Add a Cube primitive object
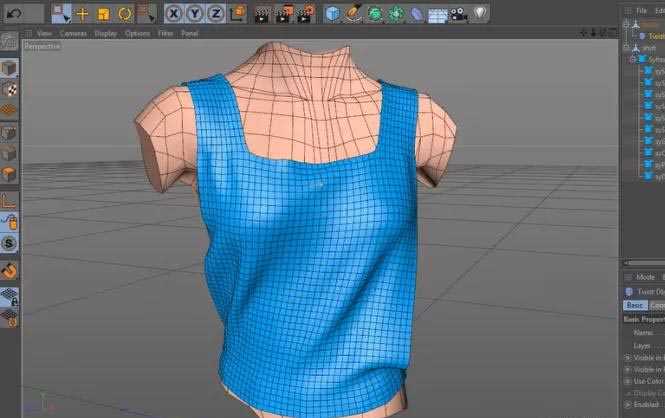The height and width of the screenshot is (418, 665). point(332,14)
